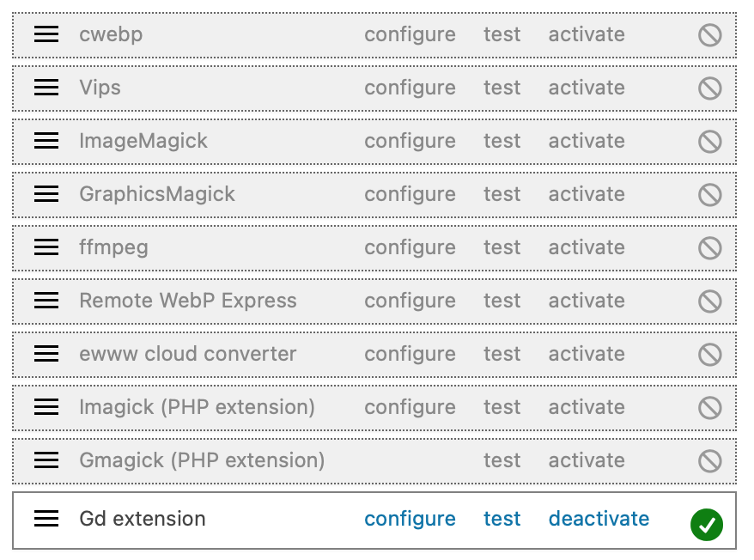Viewport: 754px width, 560px height.
Task: Configure the Remote WebP Express converter
Action: click(x=410, y=301)
